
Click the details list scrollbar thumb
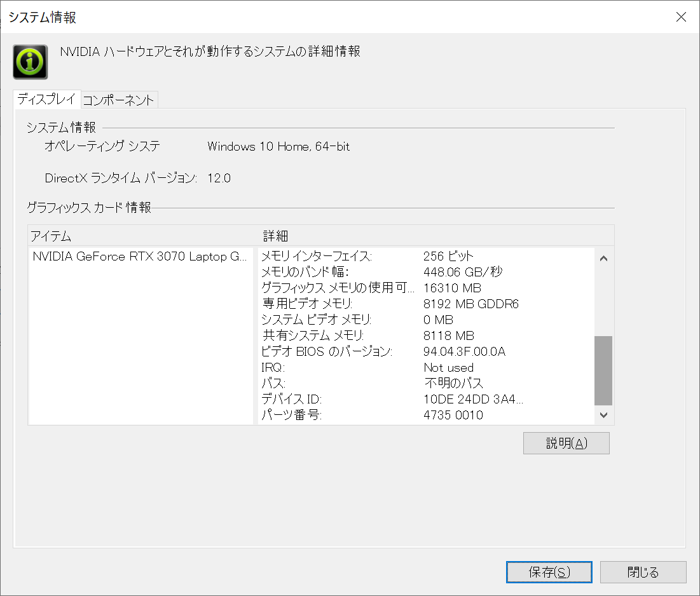coord(603,370)
